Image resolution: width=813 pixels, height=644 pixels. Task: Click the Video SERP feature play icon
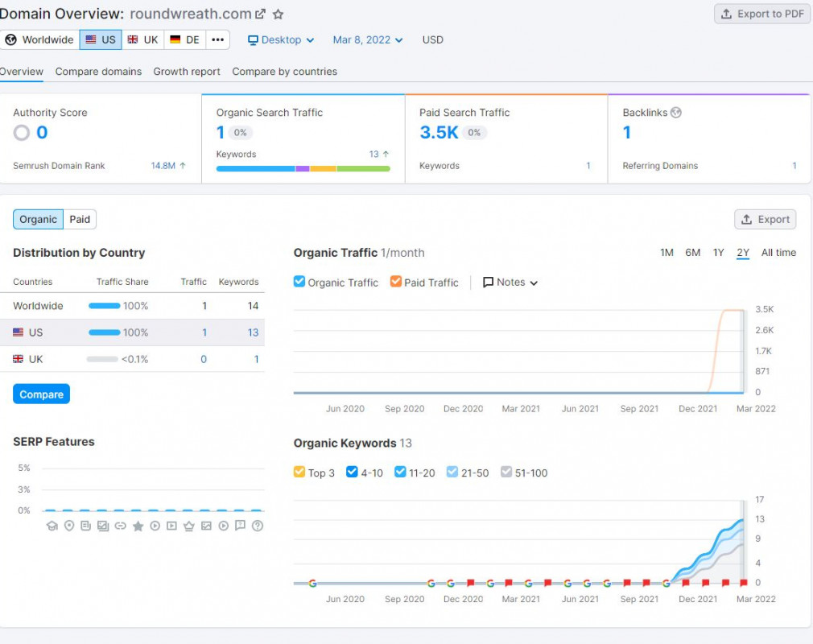click(x=156, y=526)
